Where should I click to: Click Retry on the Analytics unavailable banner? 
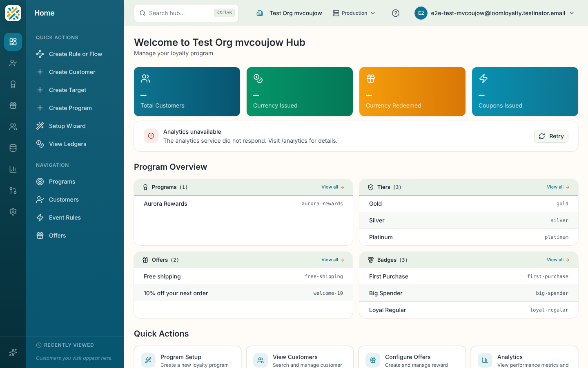tap(551, 136)
